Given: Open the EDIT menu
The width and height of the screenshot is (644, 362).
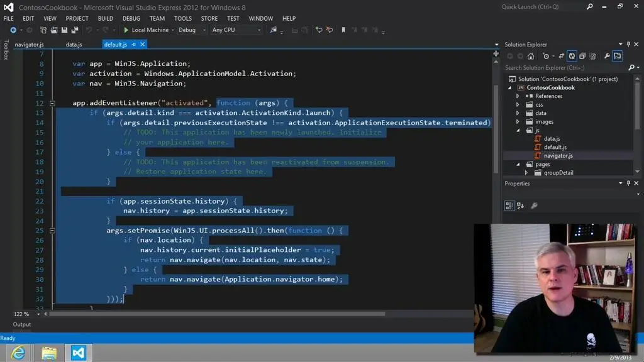Looking at the screenshot, I should click(28, 18).
